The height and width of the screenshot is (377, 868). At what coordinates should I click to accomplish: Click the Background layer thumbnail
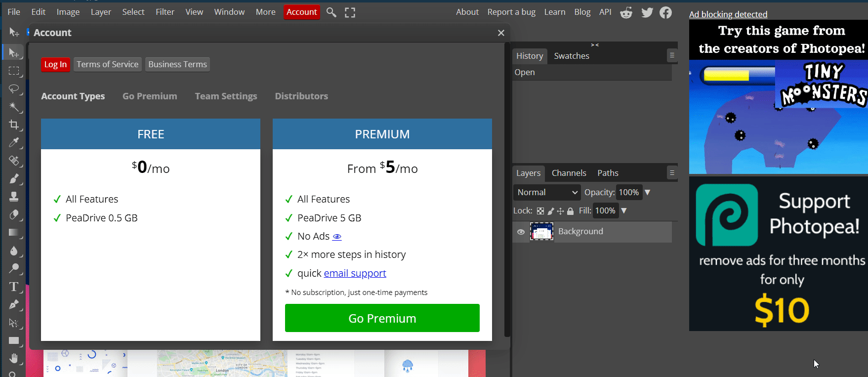(x=542, y=231)
